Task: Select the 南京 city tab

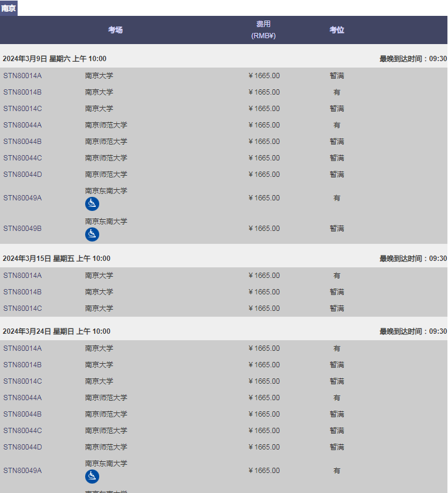Action: pyautogui.click(x=9, y=8)
